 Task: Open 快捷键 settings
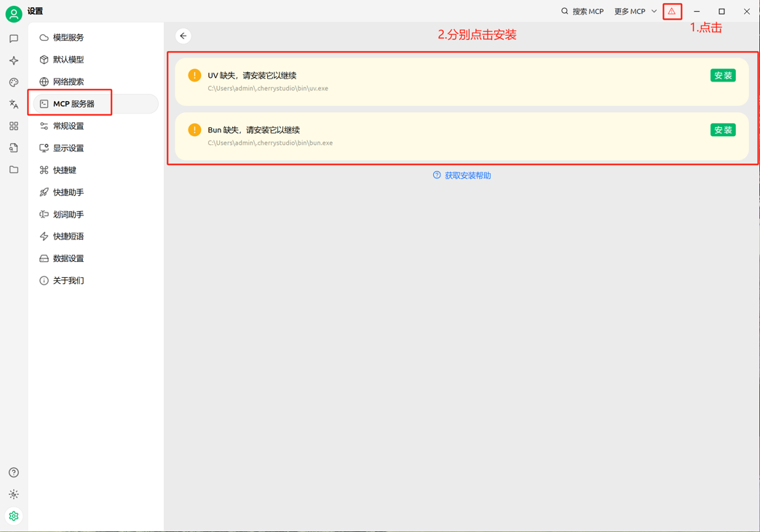click(x=95, y=170)
